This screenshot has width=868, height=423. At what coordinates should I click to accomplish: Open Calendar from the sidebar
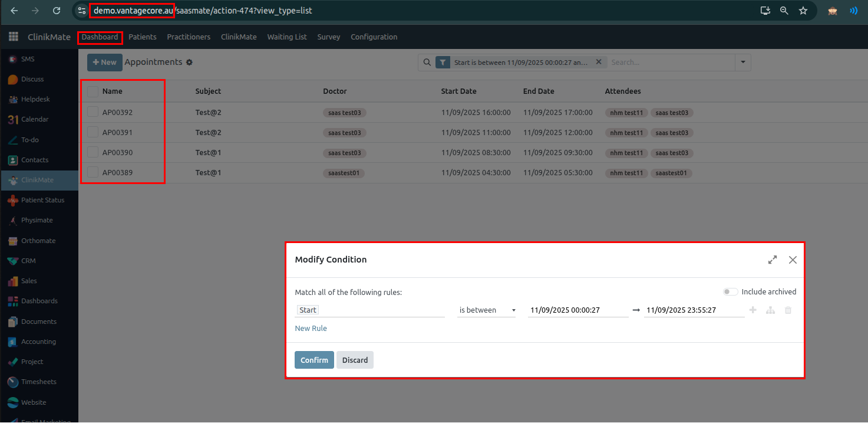tap(34, 119)
